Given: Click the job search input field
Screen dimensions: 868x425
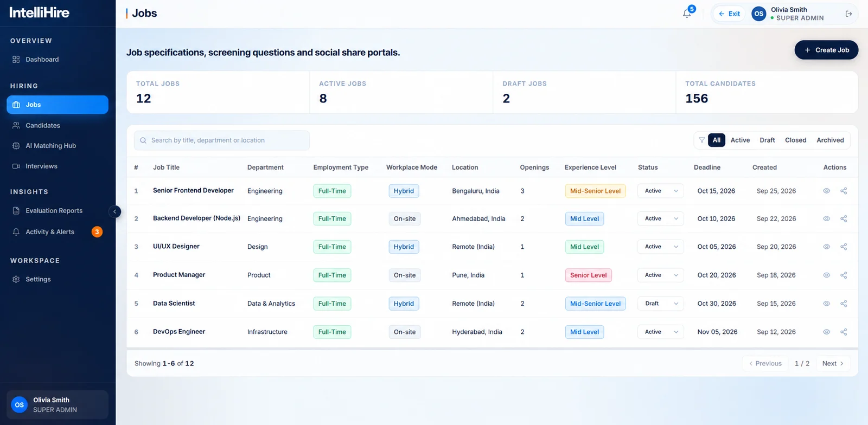Looking at the screenshot, I should (x=222, y=140).
